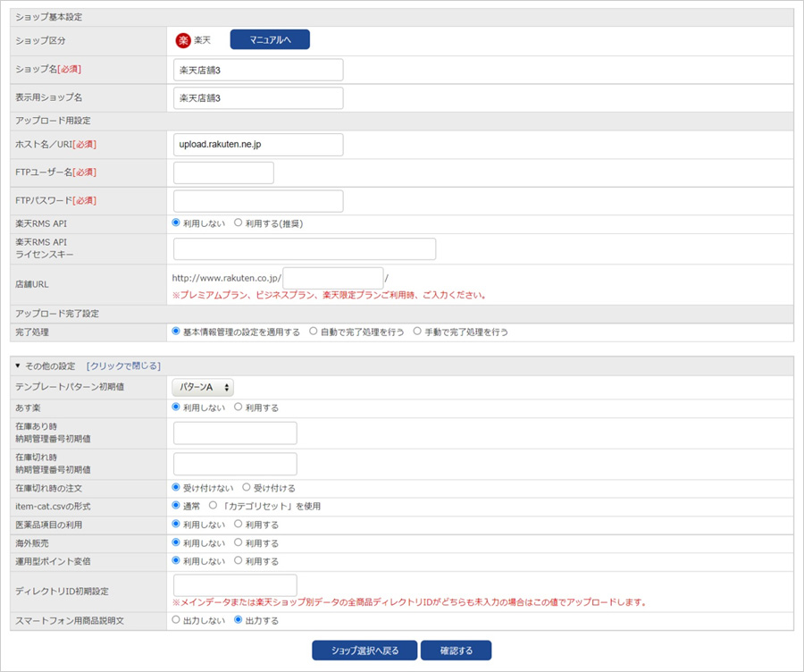
Task: Click the FTPユーザー名 input field
Action: tap(223, 172)
